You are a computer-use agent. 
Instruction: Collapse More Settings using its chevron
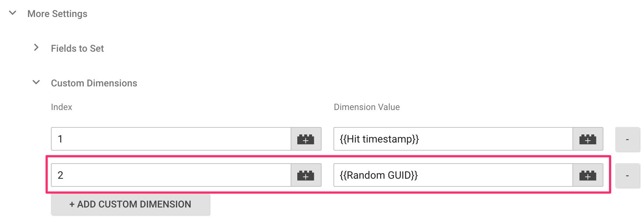click(13, 13)
